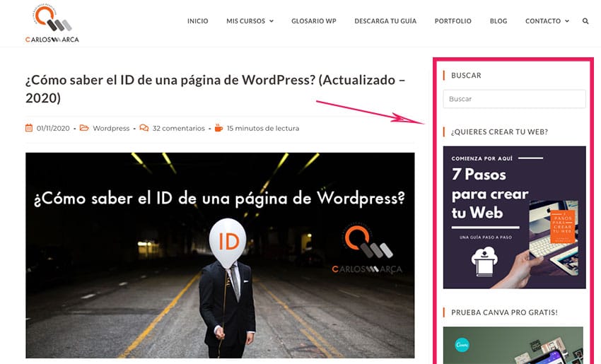
Task: Click the comments bubble icon
Action: tap(144, 128)
